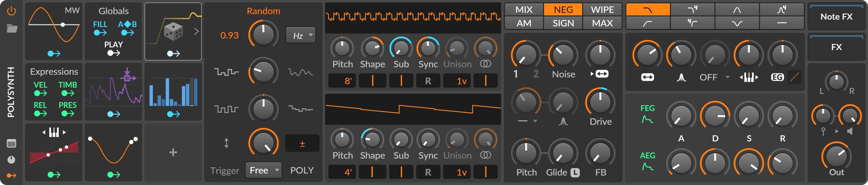Image resolution: width=868 pixels, height=185 pixels.
Task: Set oscillator 2 unison 1v voices
Action: coord(457,172)
